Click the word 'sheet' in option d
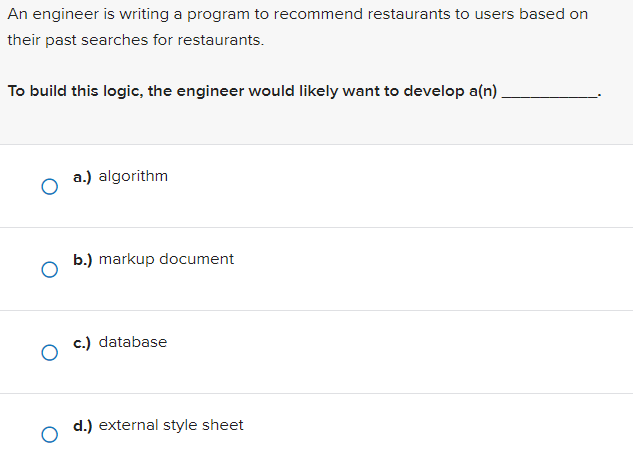Image resolution: width=633 pixels, height=472 pixels. 222,425
